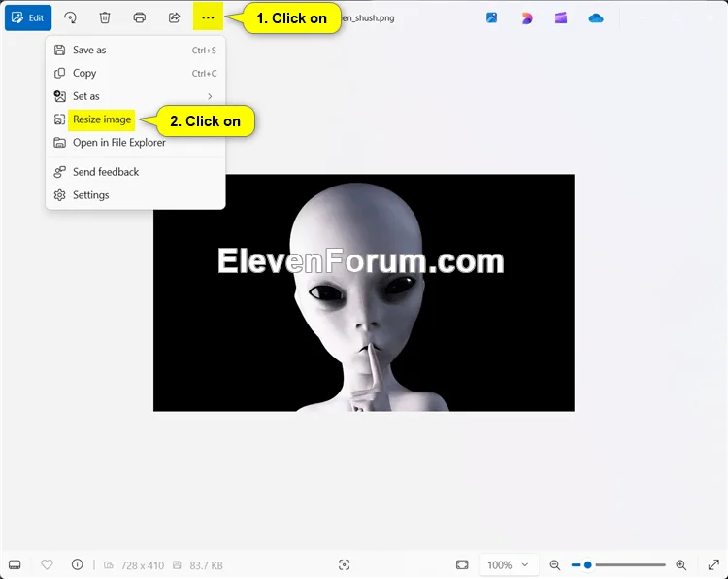
Task: Click the 83.7 KB file size text
Action: (206, 565)
